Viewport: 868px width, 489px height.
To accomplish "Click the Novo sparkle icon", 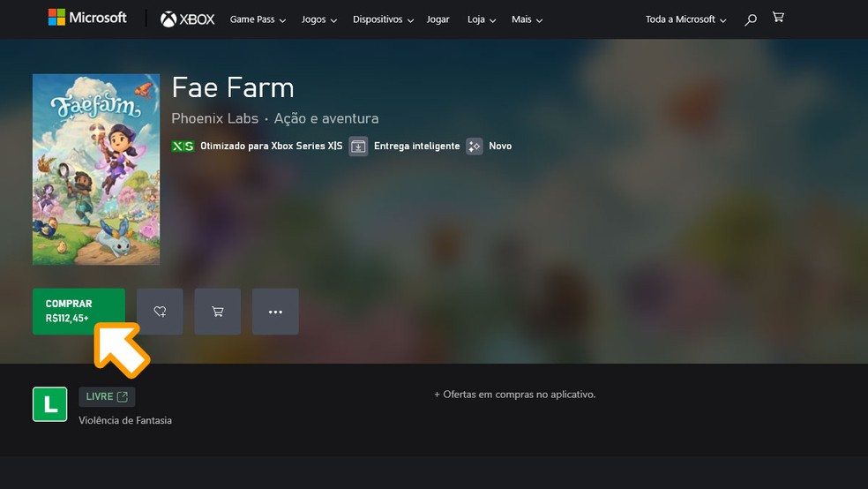I will (475, 147).
